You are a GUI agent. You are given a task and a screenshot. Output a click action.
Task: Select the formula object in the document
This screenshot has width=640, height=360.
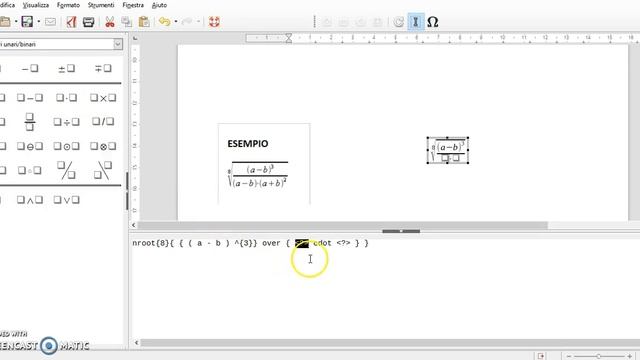pyautogui.click(x=448, y=151)
